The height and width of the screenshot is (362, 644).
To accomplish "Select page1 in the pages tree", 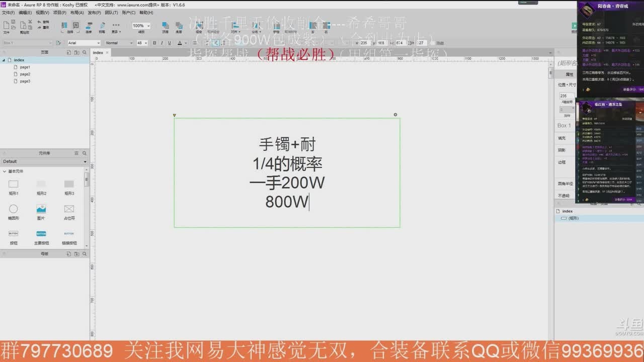I will tap(25, 67).
